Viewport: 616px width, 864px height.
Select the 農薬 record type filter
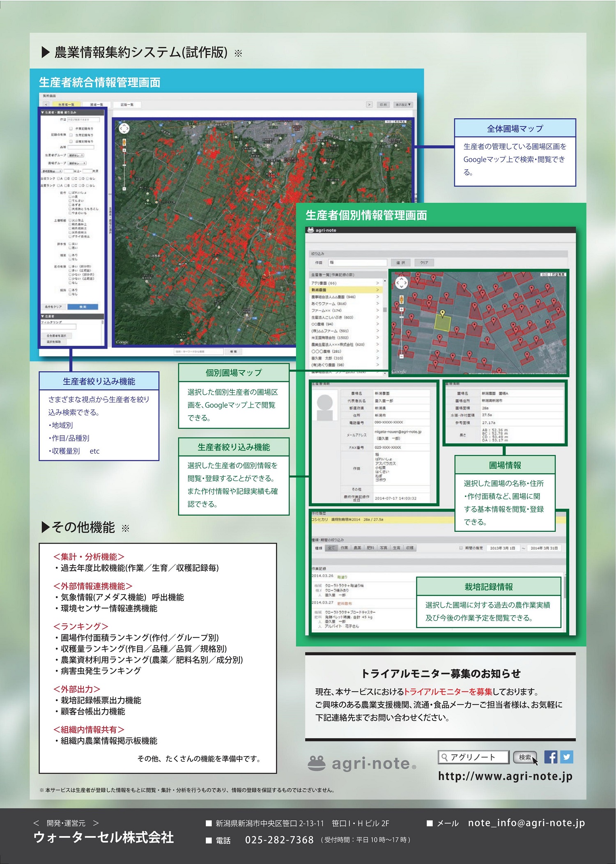(358, 548)
